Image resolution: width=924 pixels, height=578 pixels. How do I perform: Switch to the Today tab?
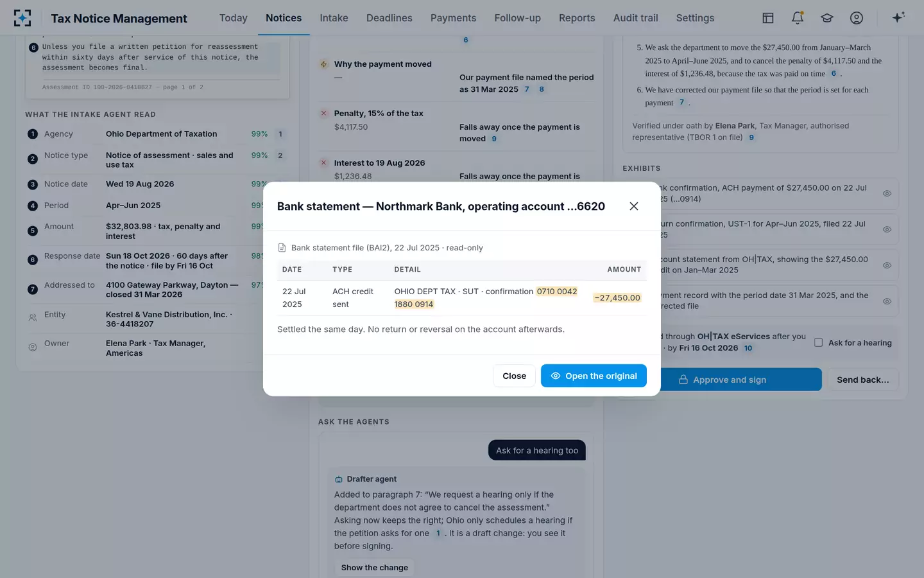pyautogui.click(x=234, y=18)
